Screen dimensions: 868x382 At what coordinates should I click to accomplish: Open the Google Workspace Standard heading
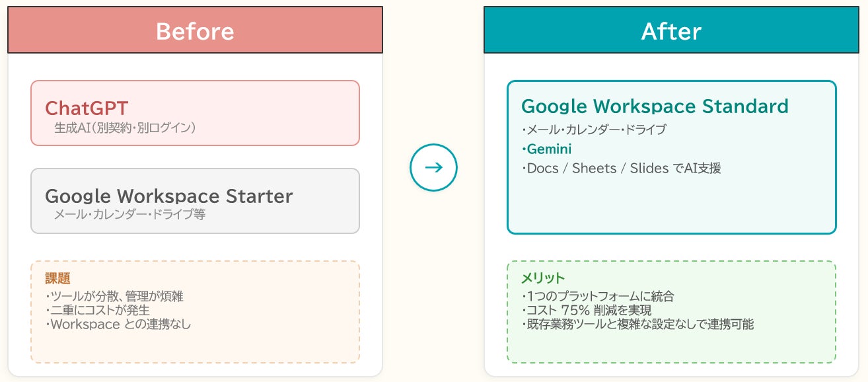655,106
